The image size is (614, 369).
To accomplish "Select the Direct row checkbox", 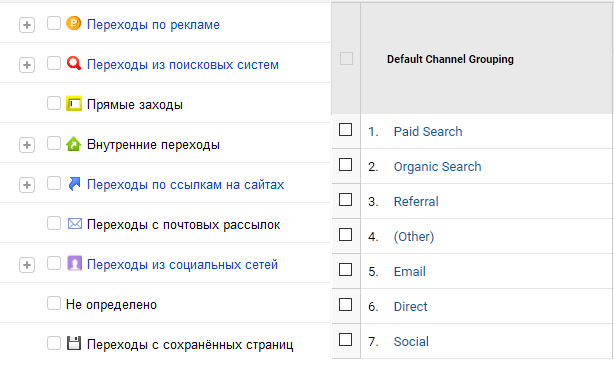I will [345, 304].
